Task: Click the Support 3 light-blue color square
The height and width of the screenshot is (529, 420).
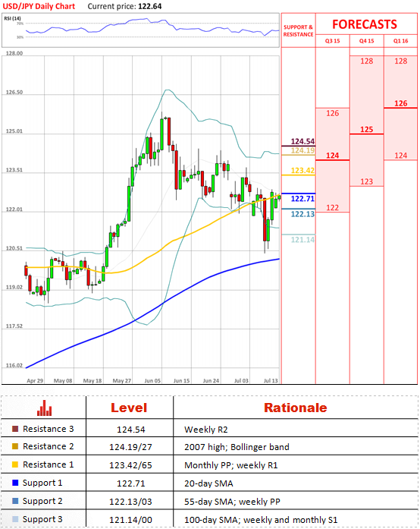Action: point(15,519)
